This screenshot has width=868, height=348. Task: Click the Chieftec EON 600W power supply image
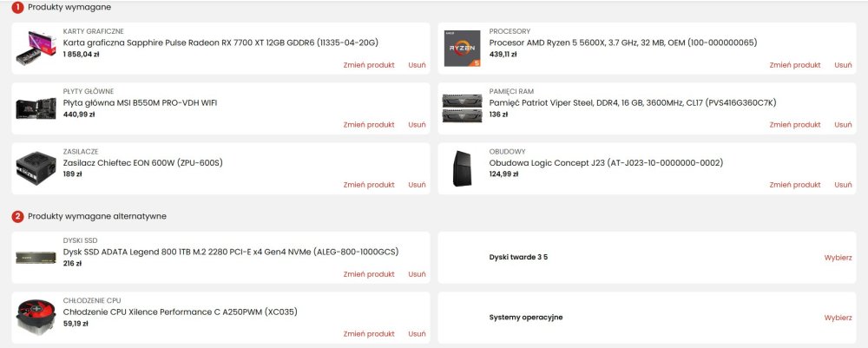pos(36,168)
